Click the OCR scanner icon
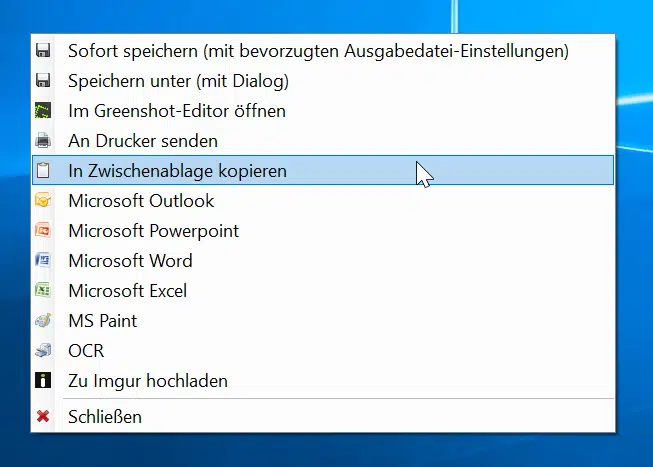The image size is (653, 467). [x=43, y=351]
